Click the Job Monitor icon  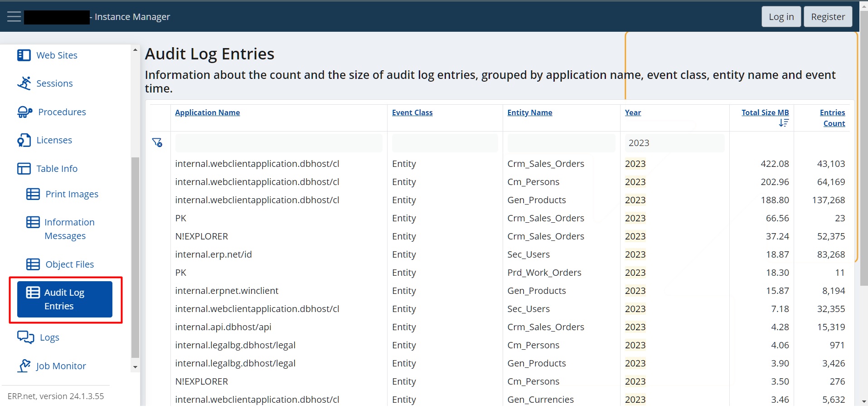[24, 366]
